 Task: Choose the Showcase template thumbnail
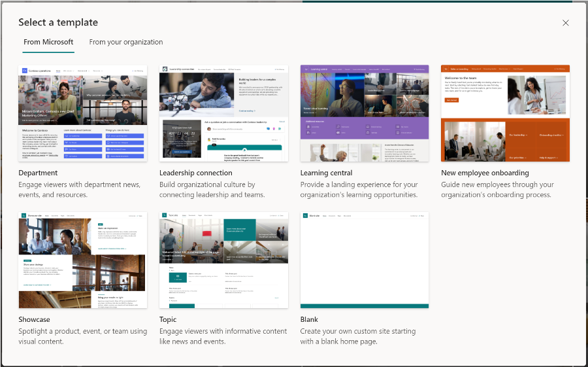coord(83,260)
